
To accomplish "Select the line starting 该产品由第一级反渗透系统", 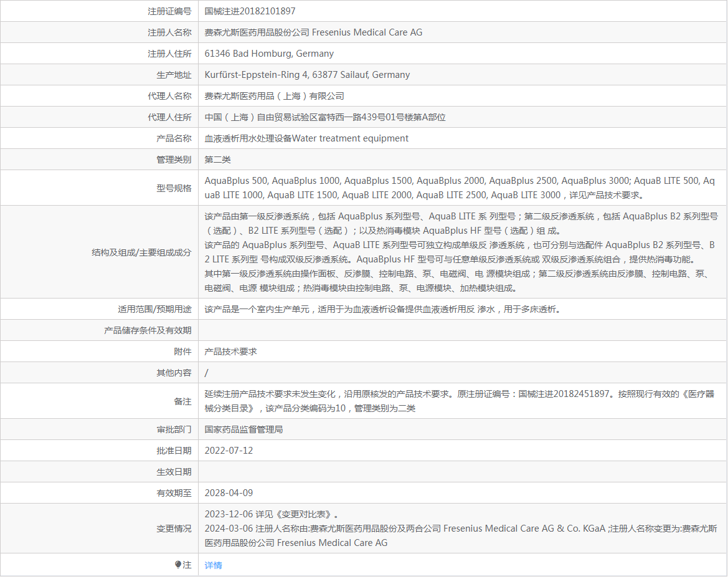I will tap(461, 224).
